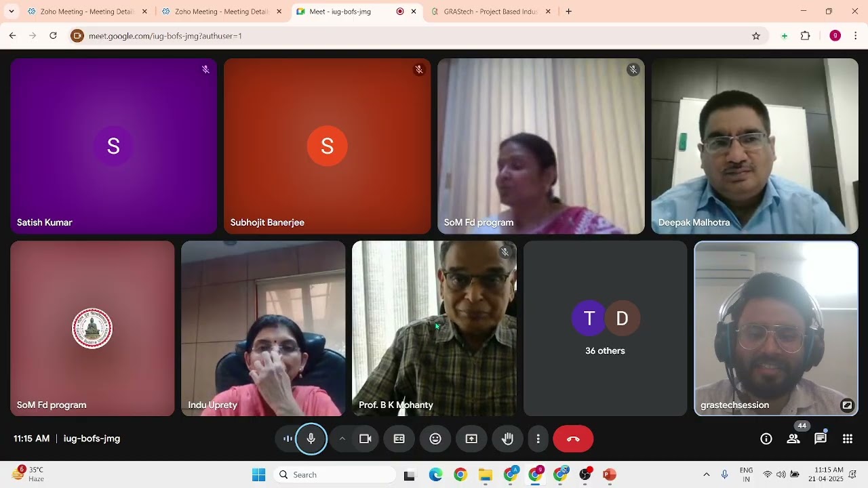
Task: Open the weather widget showing 35°C Haze
Action: click(28, 474)
